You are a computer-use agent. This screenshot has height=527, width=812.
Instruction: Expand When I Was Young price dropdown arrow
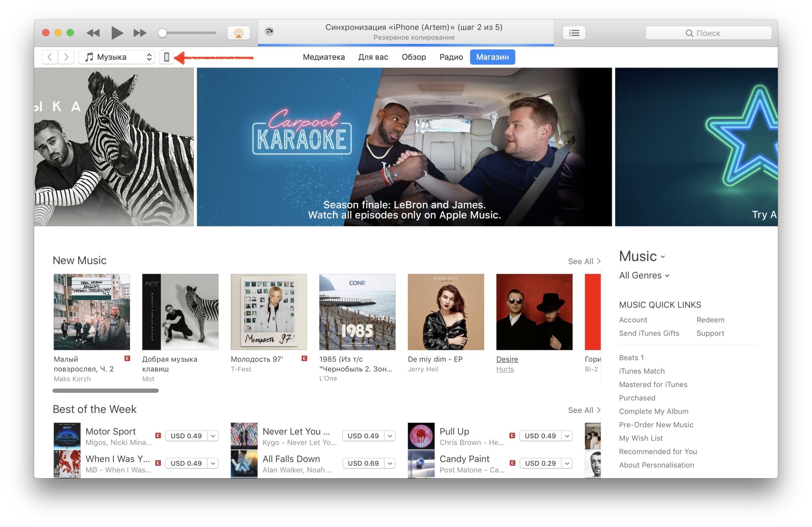pos(213,463)
